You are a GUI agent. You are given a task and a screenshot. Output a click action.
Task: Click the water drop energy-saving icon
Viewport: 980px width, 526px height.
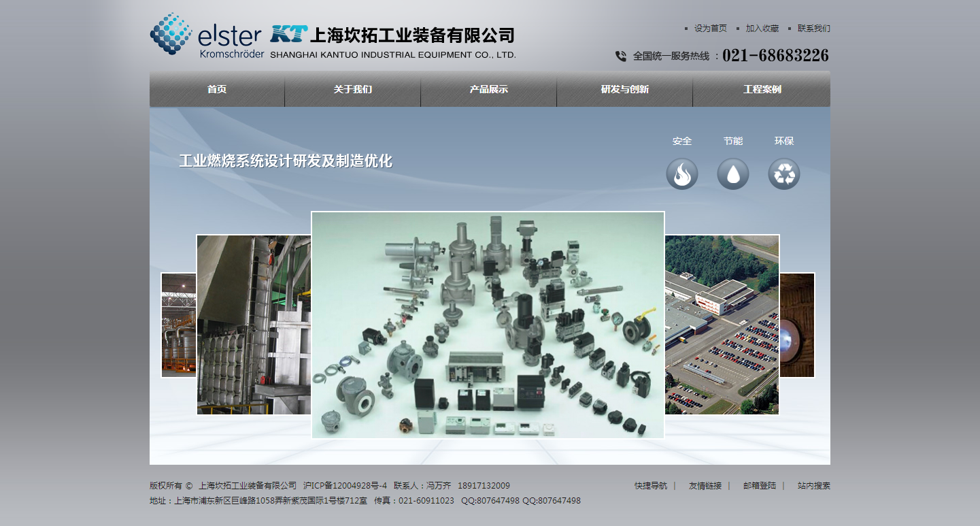(x=733, y=174)
